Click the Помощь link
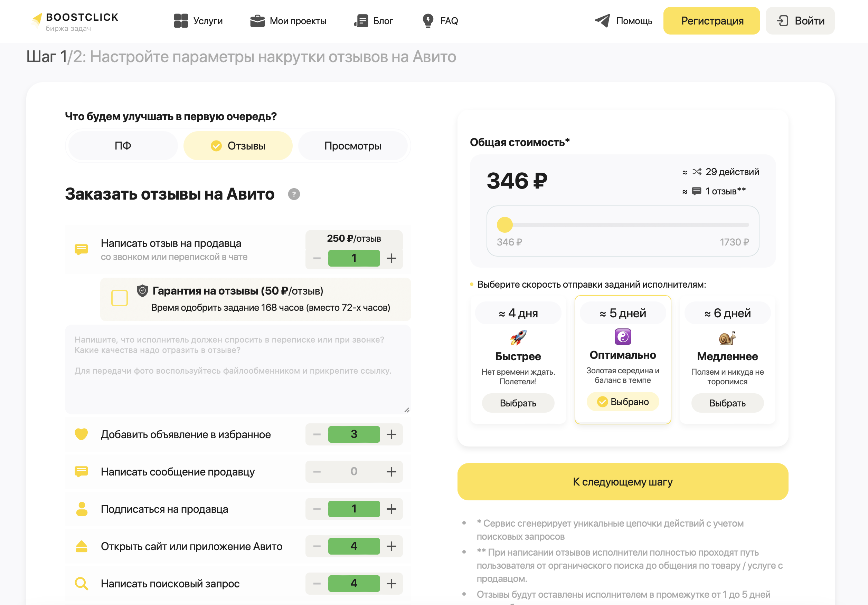 (623, 21)
